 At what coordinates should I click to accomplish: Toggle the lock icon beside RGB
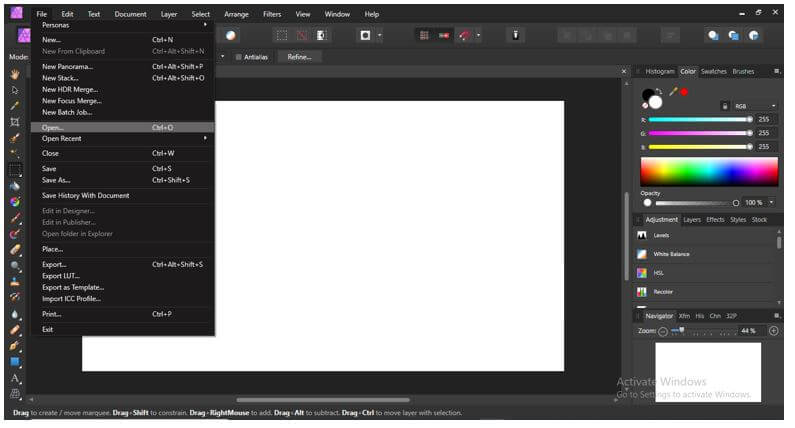[x=725, y=106]
